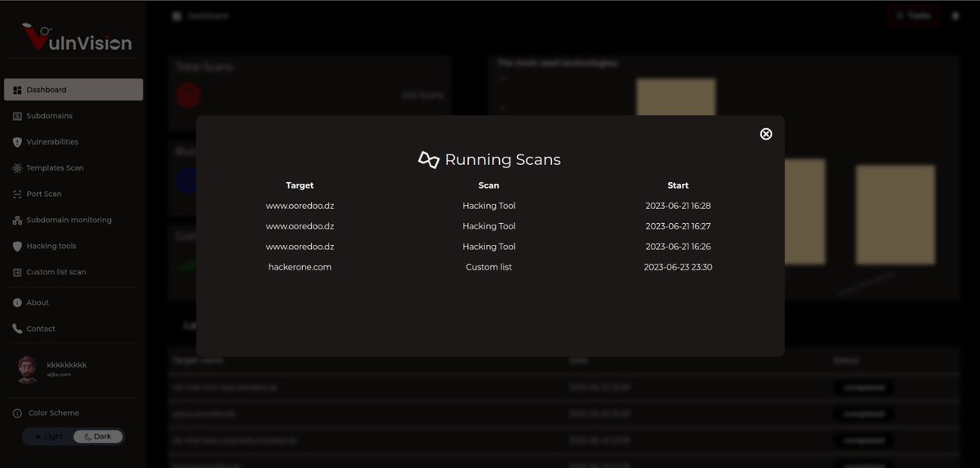This screenshot has height=468, width=980.
Task: Select www.ooredoo.dz in the 16:27 row
Action: [x=300, y=226]
